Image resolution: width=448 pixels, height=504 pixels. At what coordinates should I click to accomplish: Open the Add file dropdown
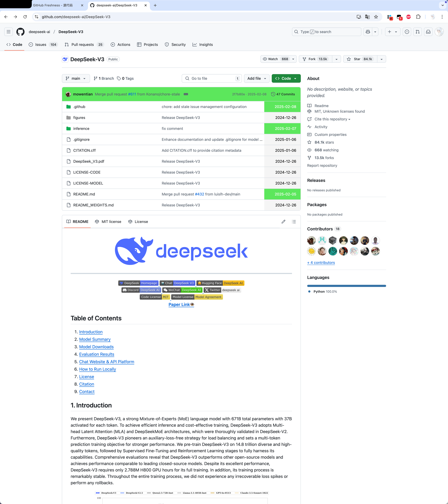click(256, 78)
